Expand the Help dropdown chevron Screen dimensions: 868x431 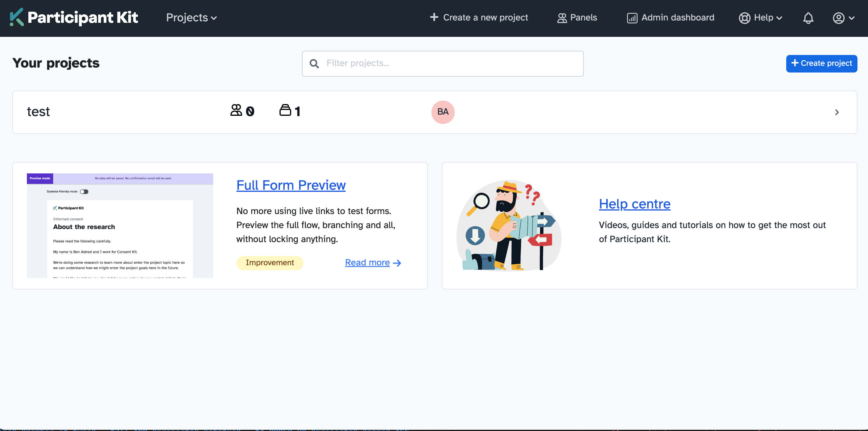tap(779, 18)
